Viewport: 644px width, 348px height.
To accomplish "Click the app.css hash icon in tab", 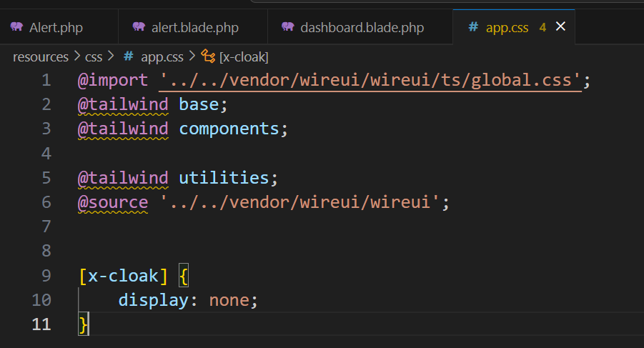I will 472,28.
